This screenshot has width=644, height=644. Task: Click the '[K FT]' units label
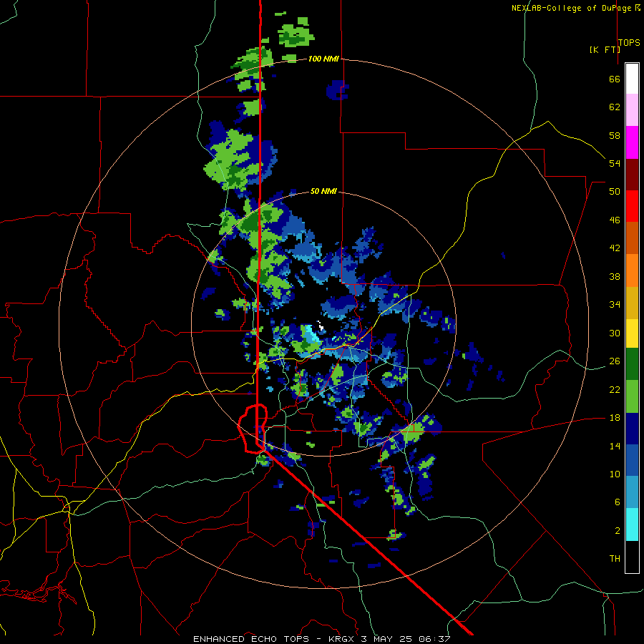click(605, 49)
